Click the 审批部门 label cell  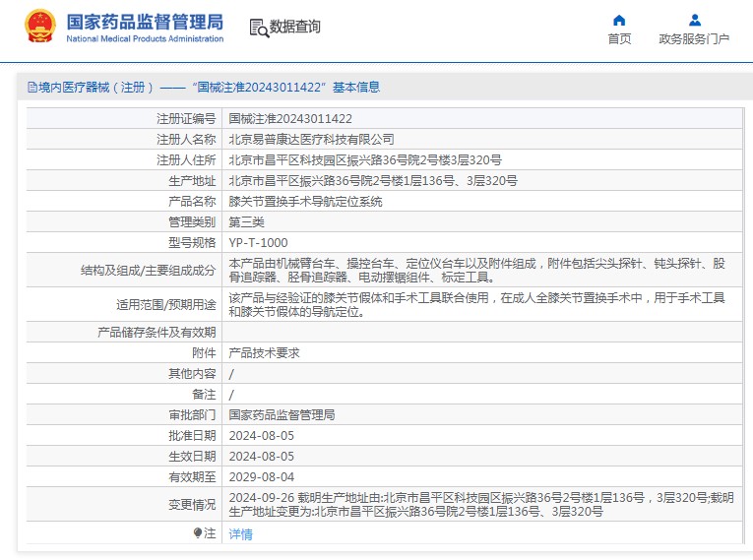tap(124, 414)
